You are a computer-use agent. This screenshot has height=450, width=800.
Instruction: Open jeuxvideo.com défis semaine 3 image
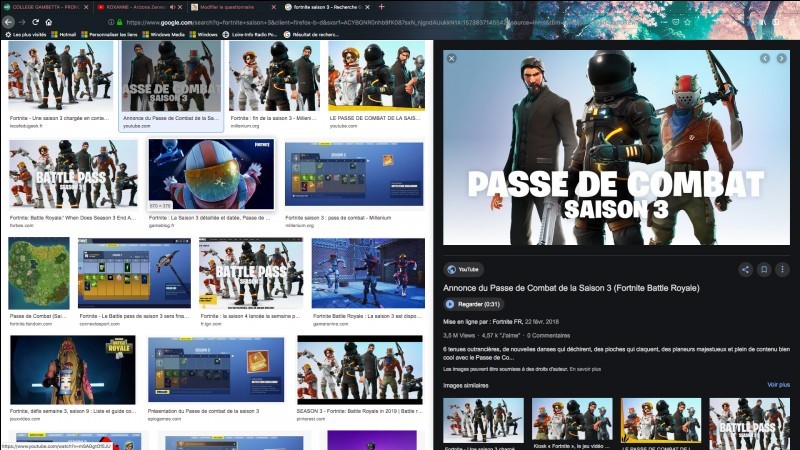coord(72,370)
